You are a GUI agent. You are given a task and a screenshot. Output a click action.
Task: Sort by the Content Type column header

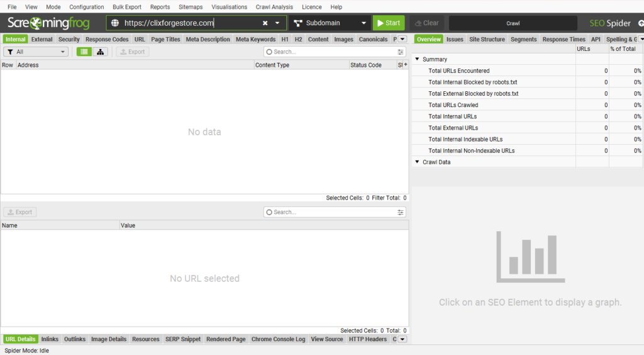click(301, 65)
